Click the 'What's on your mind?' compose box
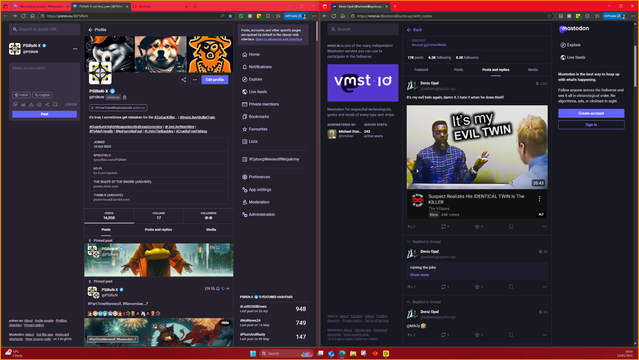This screenshot has height=360, width=639. click(x=44, y=77)
